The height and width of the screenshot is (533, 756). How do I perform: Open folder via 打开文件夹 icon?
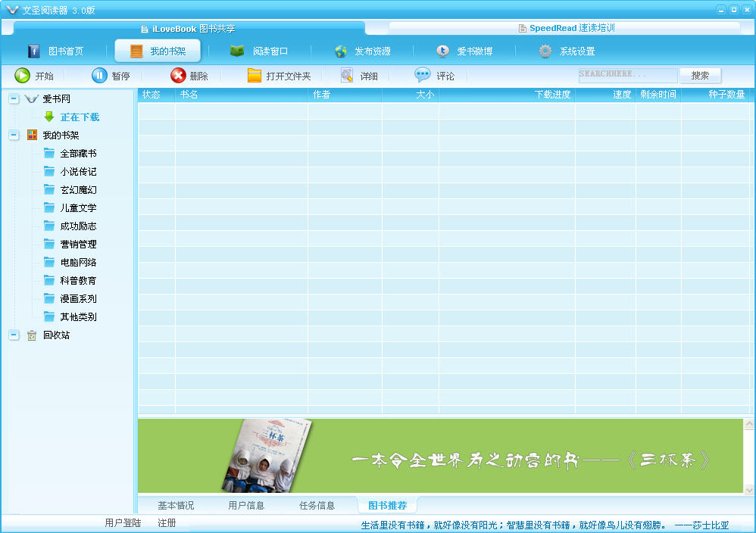255,76
